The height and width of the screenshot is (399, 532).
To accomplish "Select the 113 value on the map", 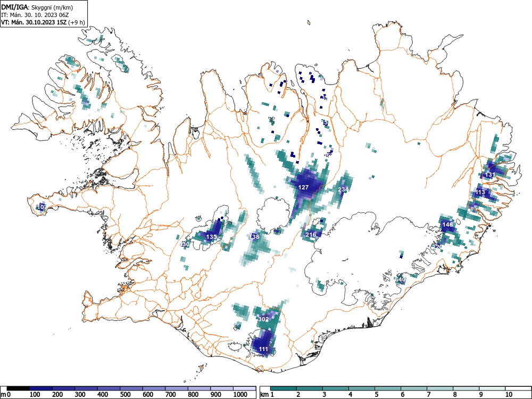I will [x=480, y=192].
